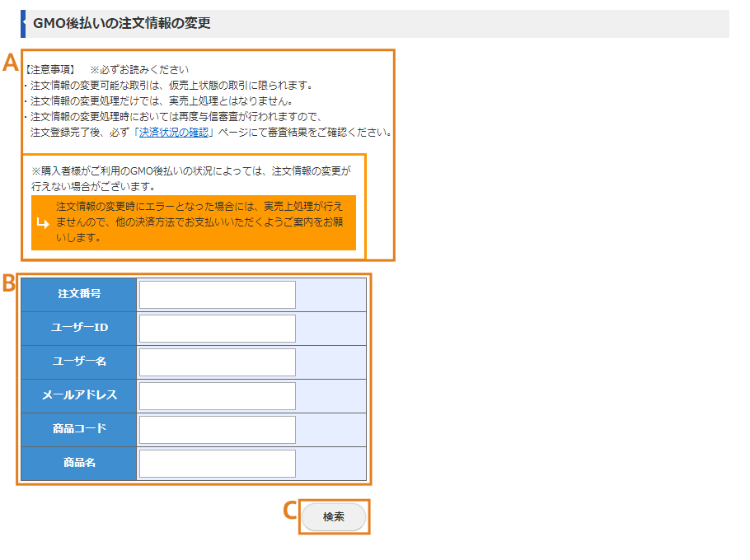This screenshot has width=750, height=560.
Task: Click the 商品コード label cell
Action: pos(79,430)
